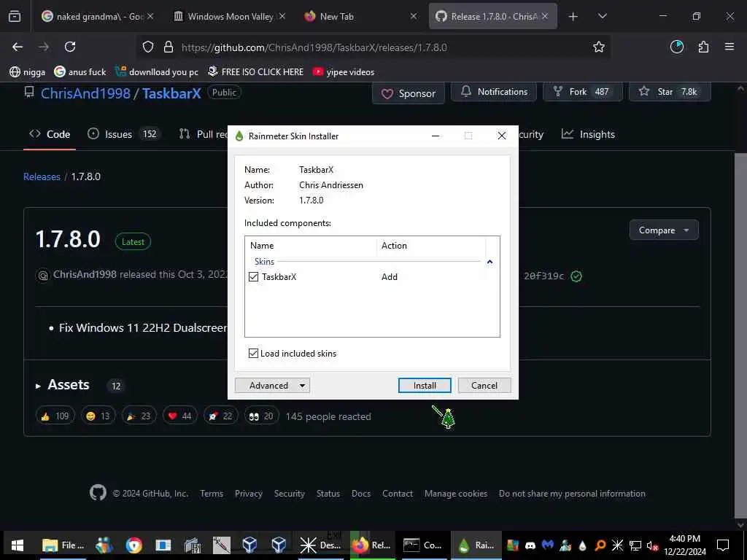Close the New Tab tab
747x560 pixels.
click(x=414, y=17)
